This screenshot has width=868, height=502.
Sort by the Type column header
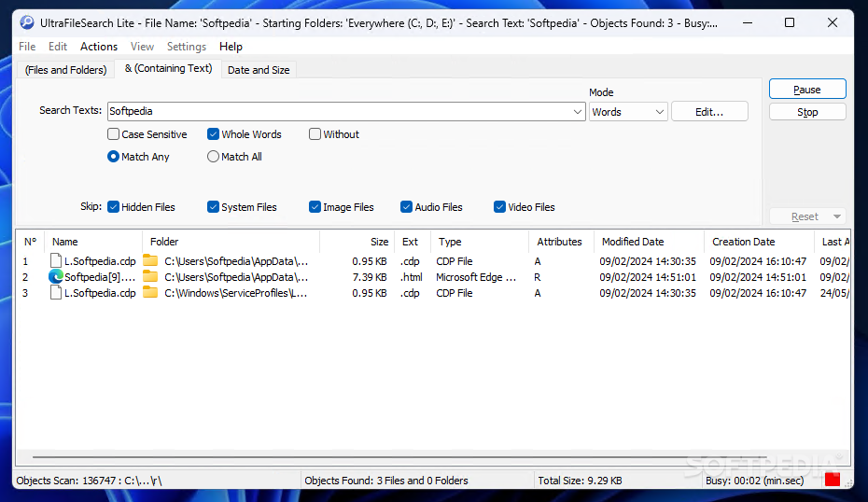pyautogui.click(x=480, y=242)
